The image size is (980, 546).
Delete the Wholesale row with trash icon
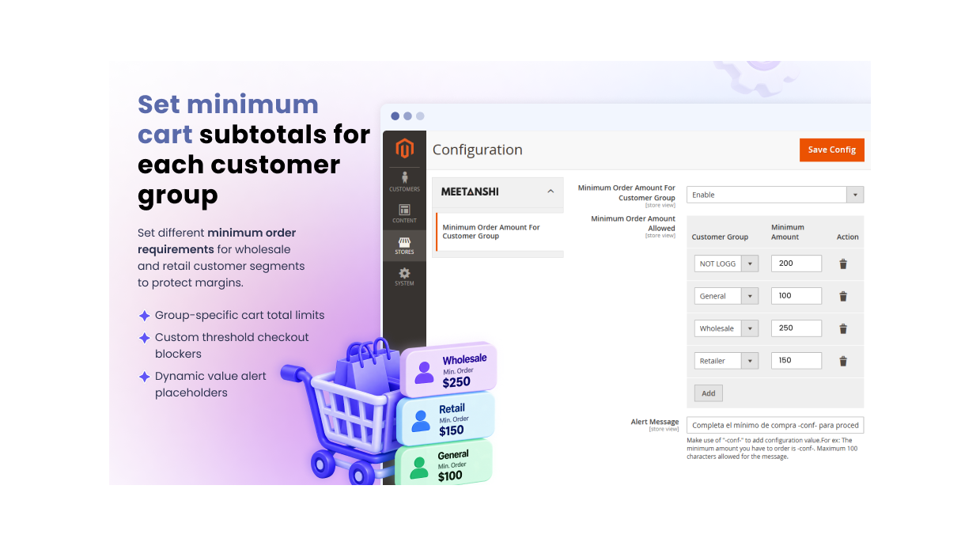(x=843, y=328)
